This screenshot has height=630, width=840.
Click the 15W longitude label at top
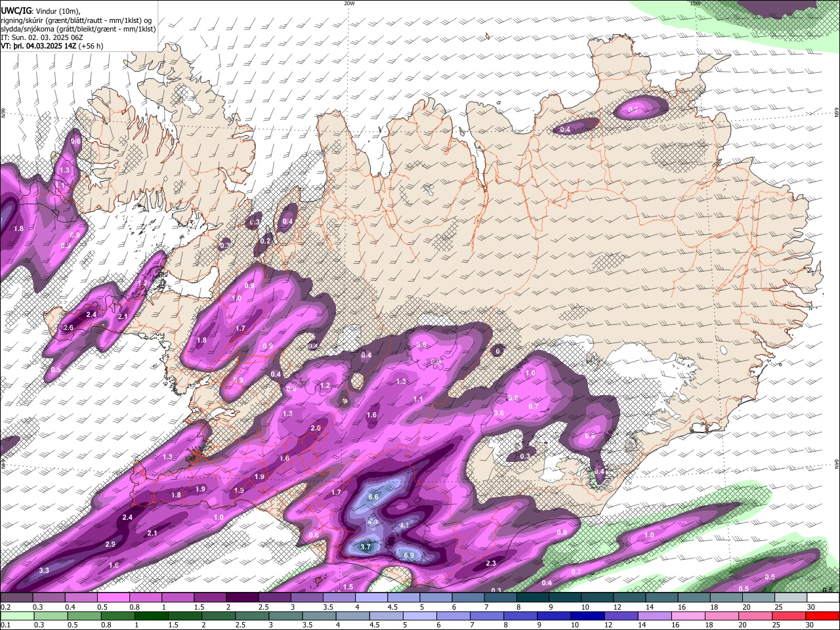[x=695, y=3]
